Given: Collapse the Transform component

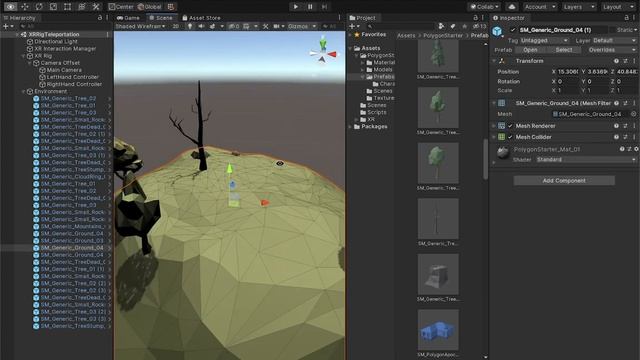Looking at the screenshot, I should 495,61.
